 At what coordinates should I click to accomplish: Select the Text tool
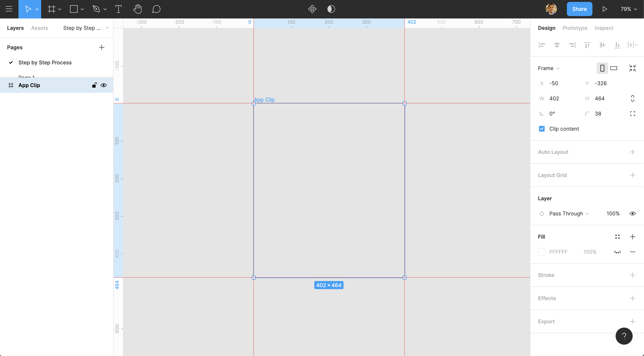tap(119, 9)
